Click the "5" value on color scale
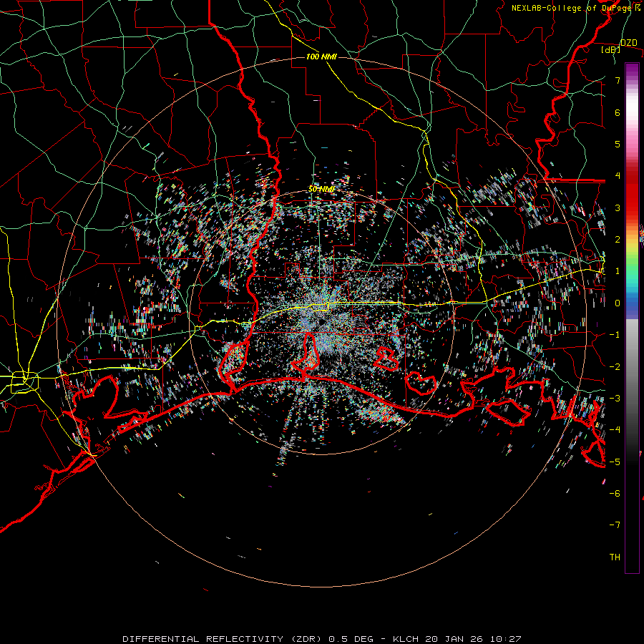This screenshot has height=644, width=644. [x=618, y=144]
